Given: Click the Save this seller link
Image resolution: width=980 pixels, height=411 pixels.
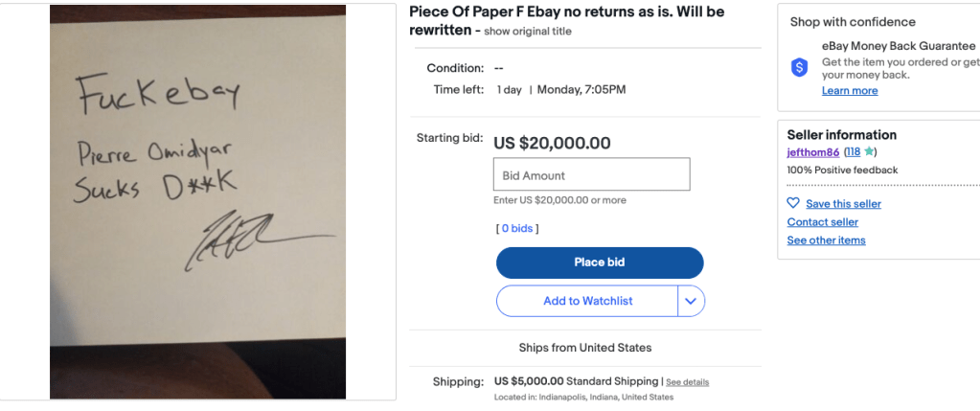Looking at the screenshot, I should [843, 204].
